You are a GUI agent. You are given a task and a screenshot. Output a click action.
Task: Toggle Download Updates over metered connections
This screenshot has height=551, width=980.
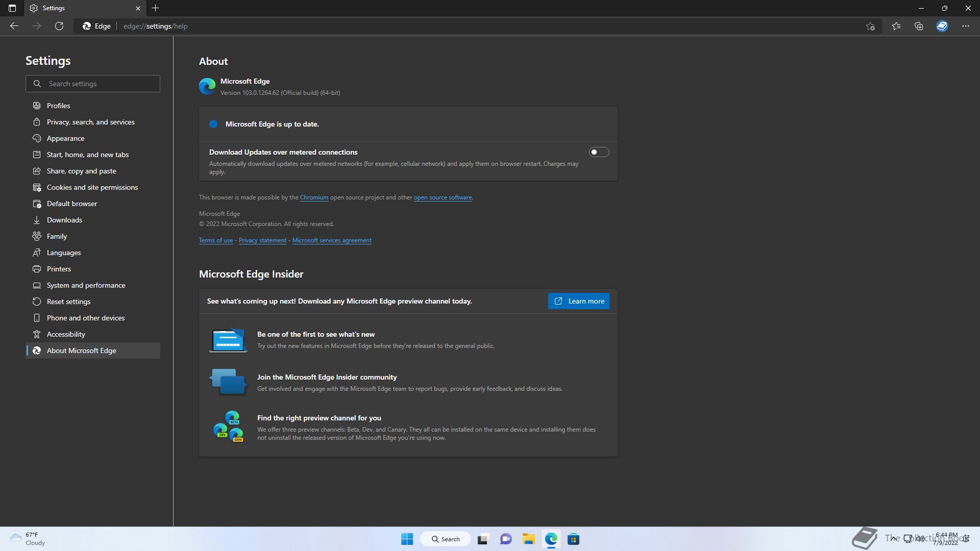point(599,152)
